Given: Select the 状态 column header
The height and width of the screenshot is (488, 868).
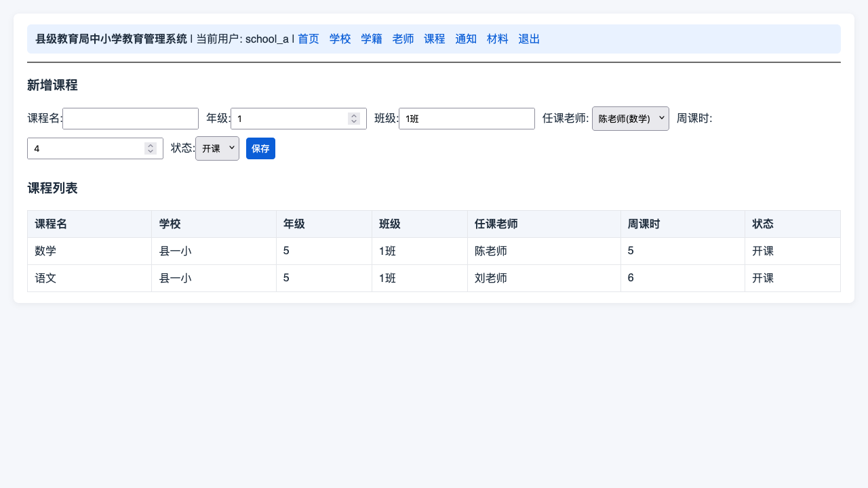Looking at the screenshot, I should pos(793,224).
